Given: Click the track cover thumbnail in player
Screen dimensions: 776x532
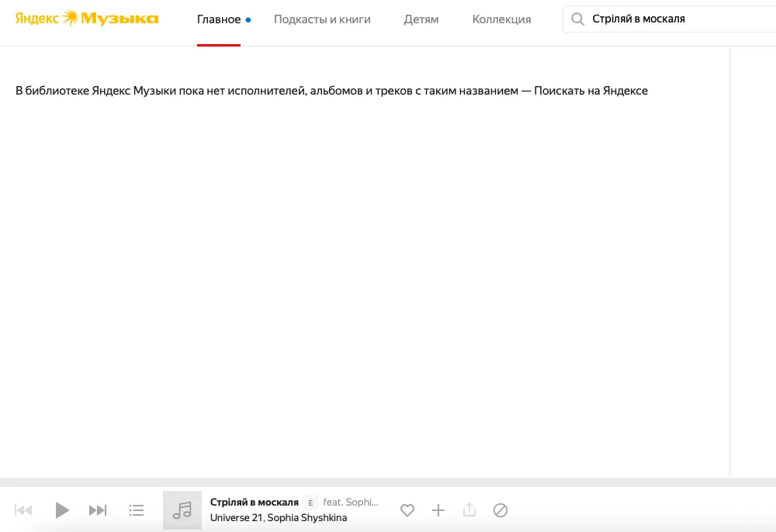Looking at the screenshot, I should point(182,510).
